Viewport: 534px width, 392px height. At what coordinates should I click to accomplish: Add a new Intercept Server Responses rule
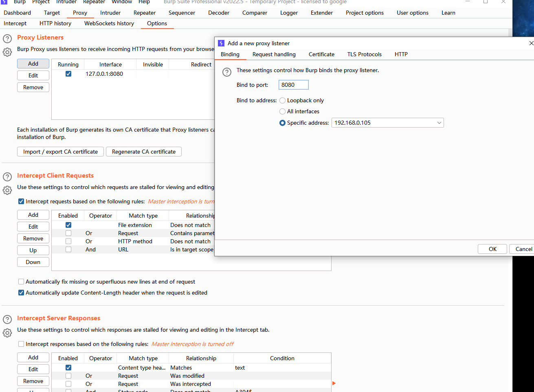(x=33, y=357)
